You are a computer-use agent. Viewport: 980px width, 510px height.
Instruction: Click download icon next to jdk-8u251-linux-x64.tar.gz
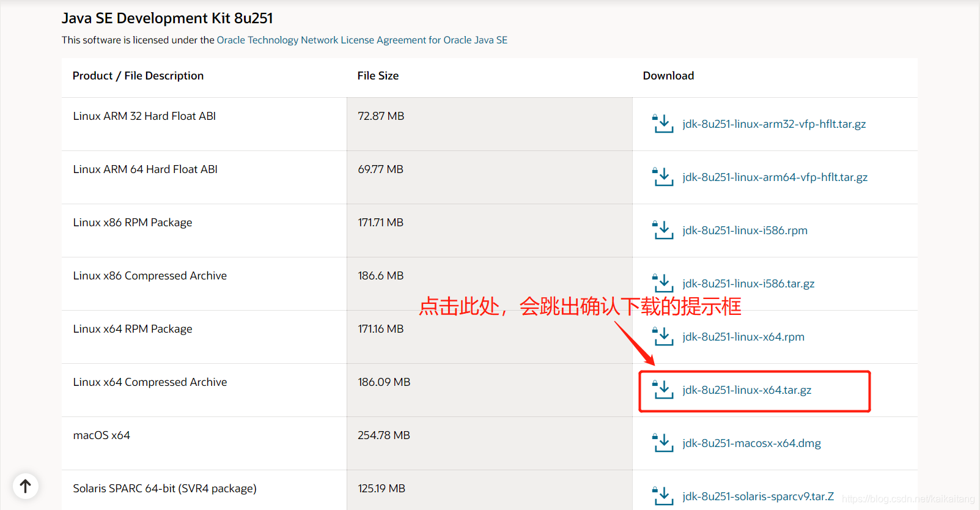point(663,390)
